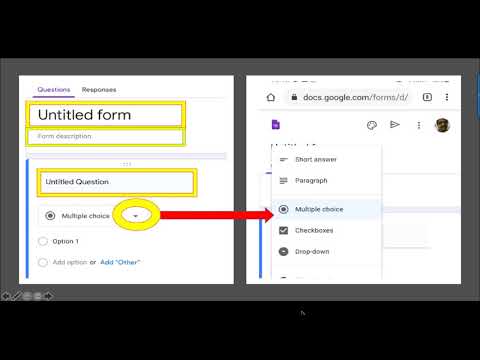Edit the Untitled form title field
This screenshot has width=480, height=360.
tap(105, 115)
